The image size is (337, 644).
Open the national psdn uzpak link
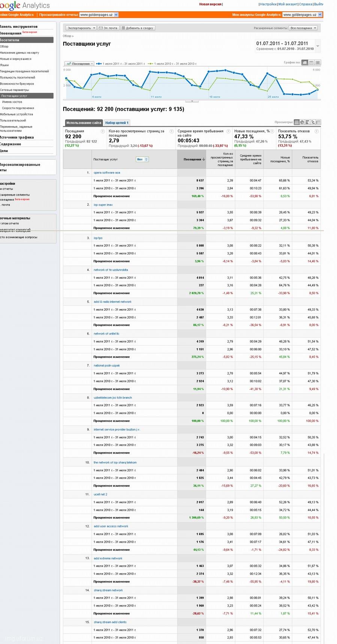point(107,366)
